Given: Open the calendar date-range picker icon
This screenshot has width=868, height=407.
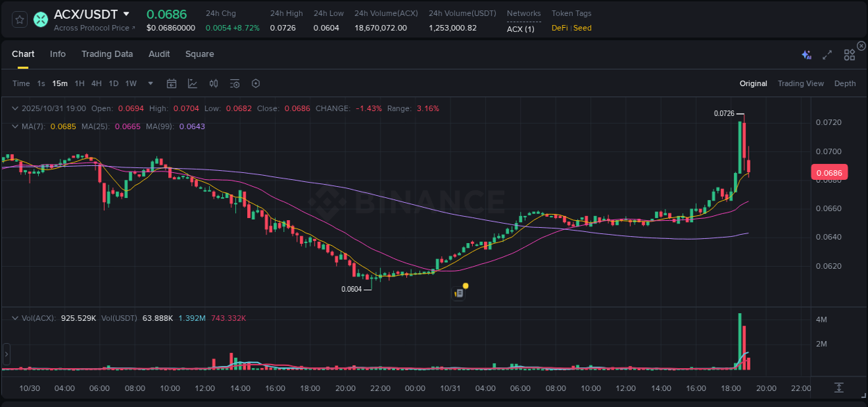Looking at the screenshot, I should point(172,83).
